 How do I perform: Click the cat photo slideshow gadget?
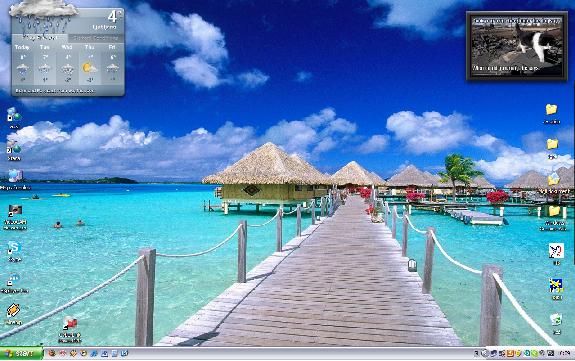coord(517,46)
